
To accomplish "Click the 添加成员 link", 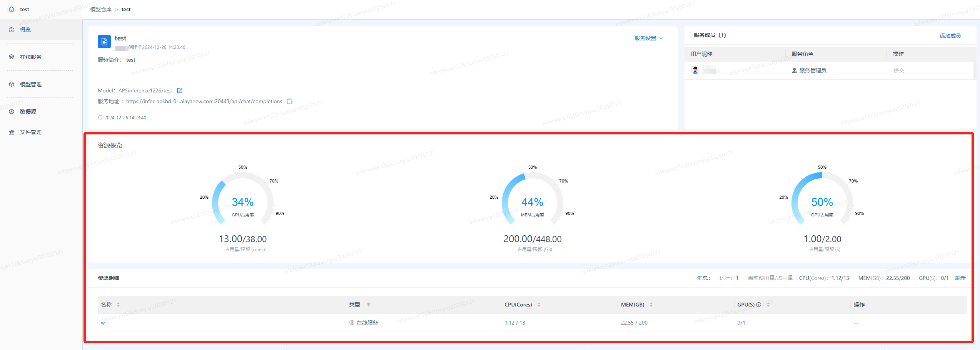I will click(x=950, y=36).
